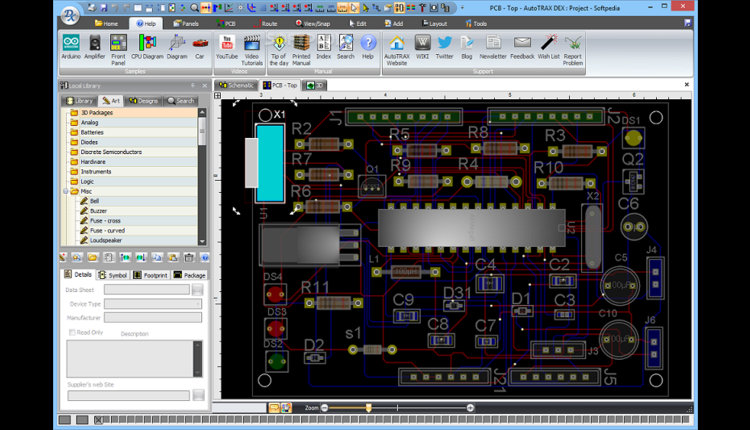
Task: Open the 3D document tab
Action: (315, 85)
